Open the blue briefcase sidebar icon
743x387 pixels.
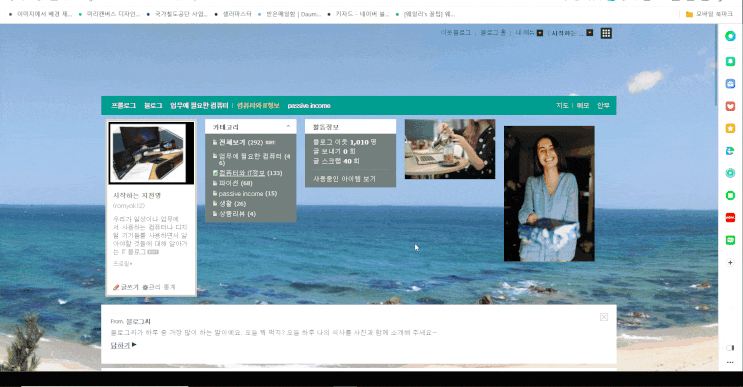coord(730,84)
